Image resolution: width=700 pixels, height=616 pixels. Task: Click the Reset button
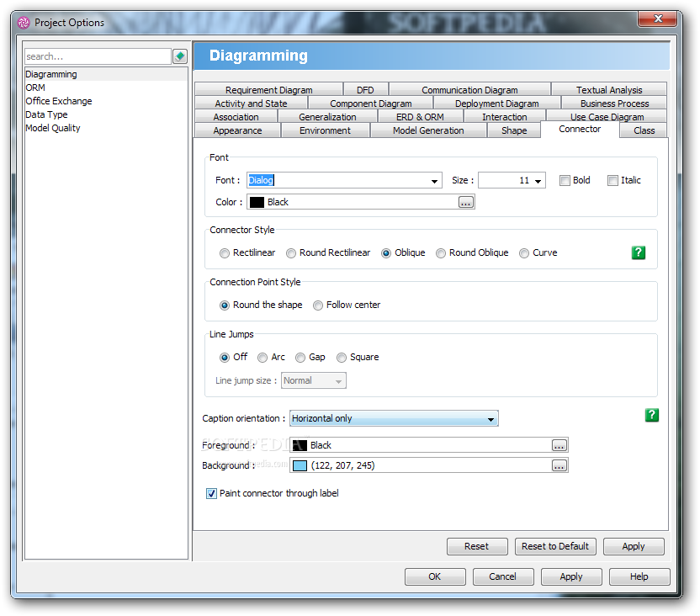(x=477, y=546)
